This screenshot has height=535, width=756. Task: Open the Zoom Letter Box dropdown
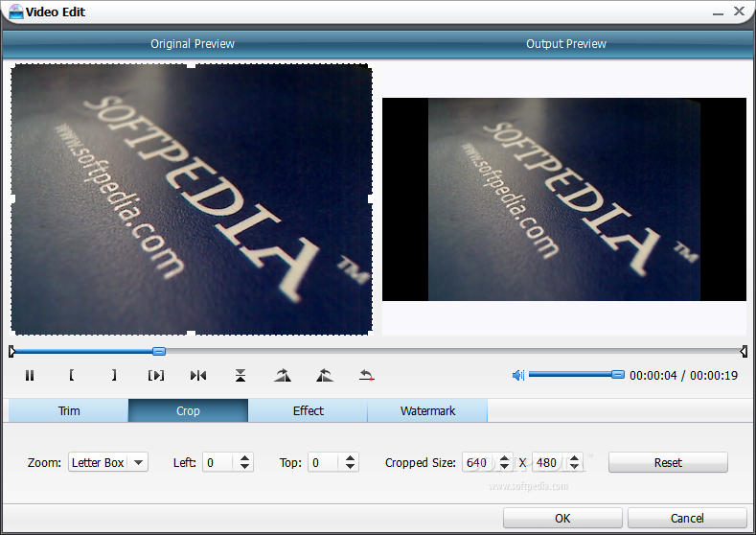(x=108, y=462)
